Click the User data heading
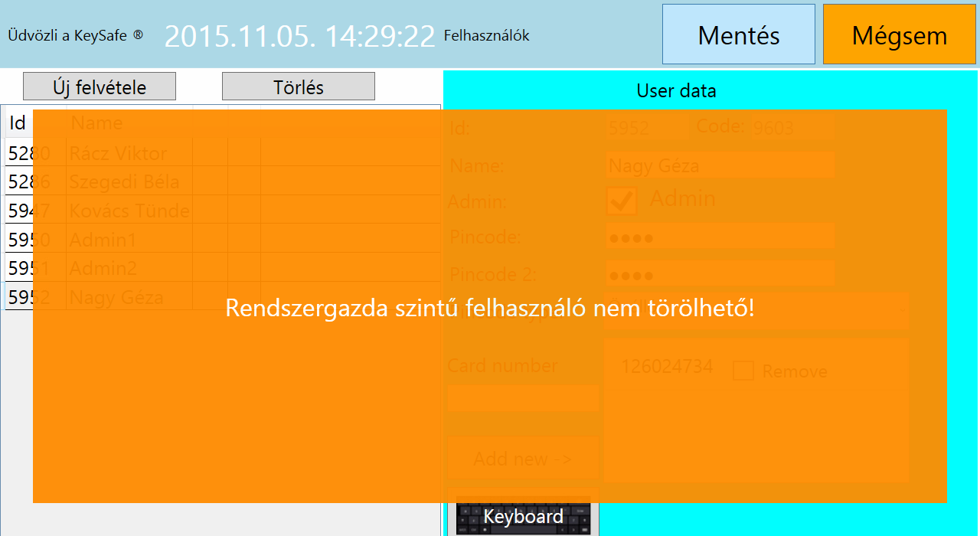This screenshot has width=980, height=536. (x=677, y=91)
